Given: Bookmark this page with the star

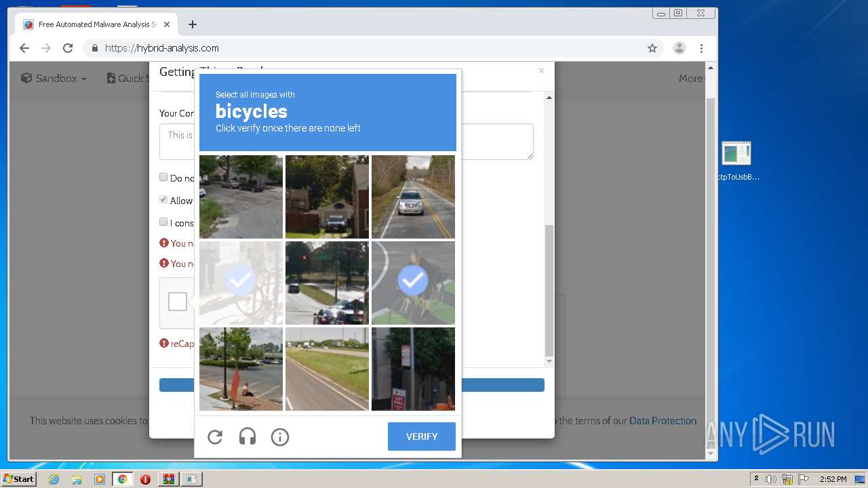Looking at the screenshot, I should [x=652, y=48].
